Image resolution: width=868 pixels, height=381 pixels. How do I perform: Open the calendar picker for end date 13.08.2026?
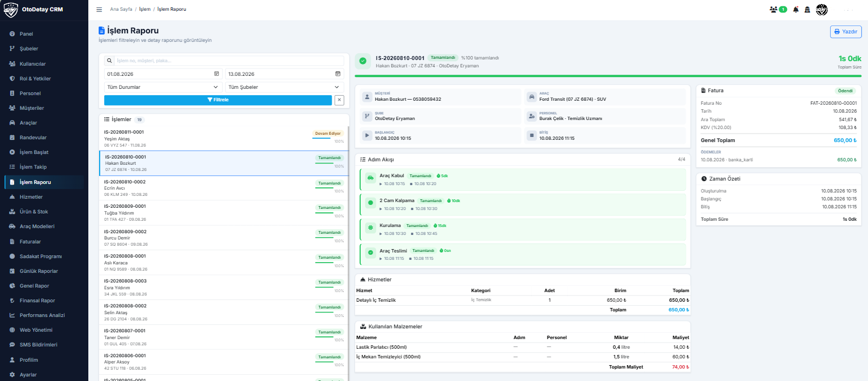coord(338,74)
